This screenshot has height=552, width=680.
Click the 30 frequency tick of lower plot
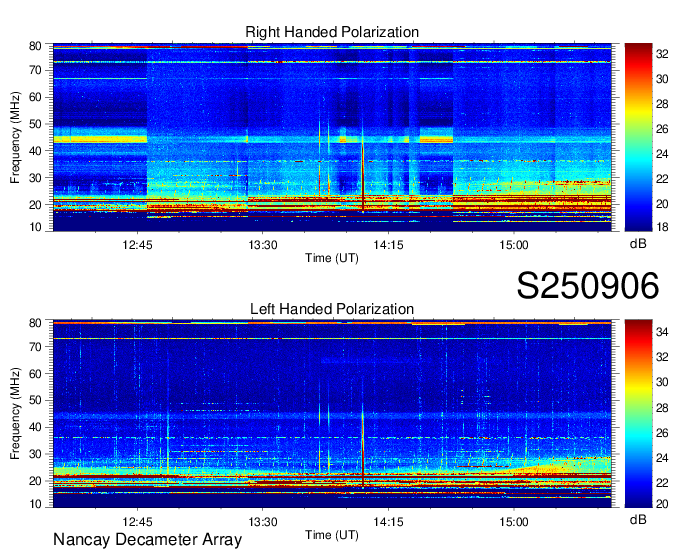[x=35, y=454]
